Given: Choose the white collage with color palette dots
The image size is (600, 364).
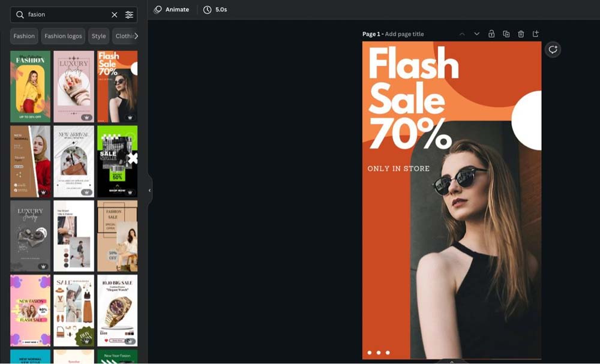Looking at the screenshot, I should (x=74, y=236).
